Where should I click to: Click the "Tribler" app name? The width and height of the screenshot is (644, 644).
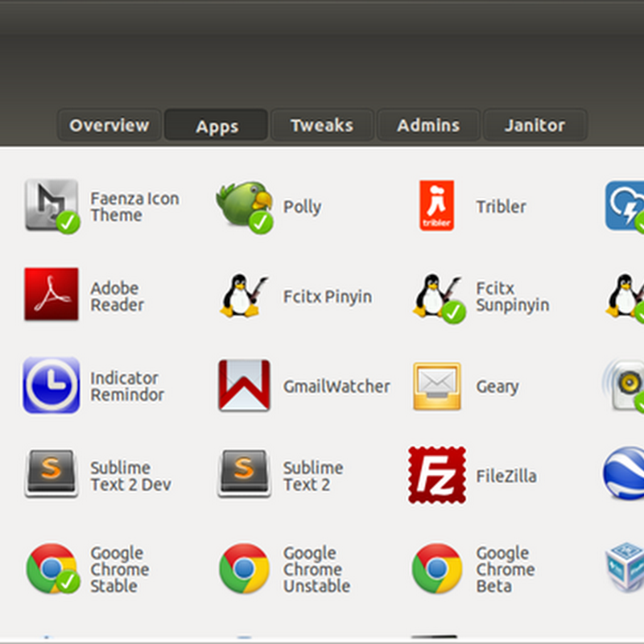pyautogui.click(x=501, y=207)
